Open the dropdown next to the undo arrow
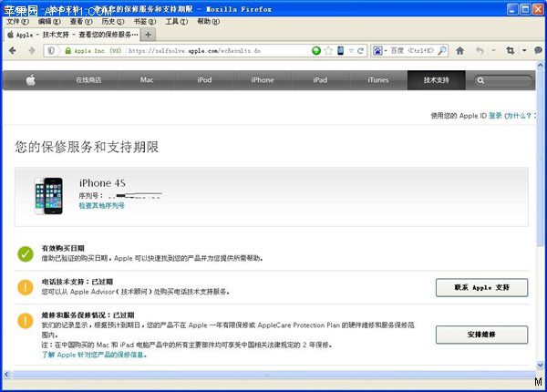The width and height of the screenshot is (547, 392). 493,50
